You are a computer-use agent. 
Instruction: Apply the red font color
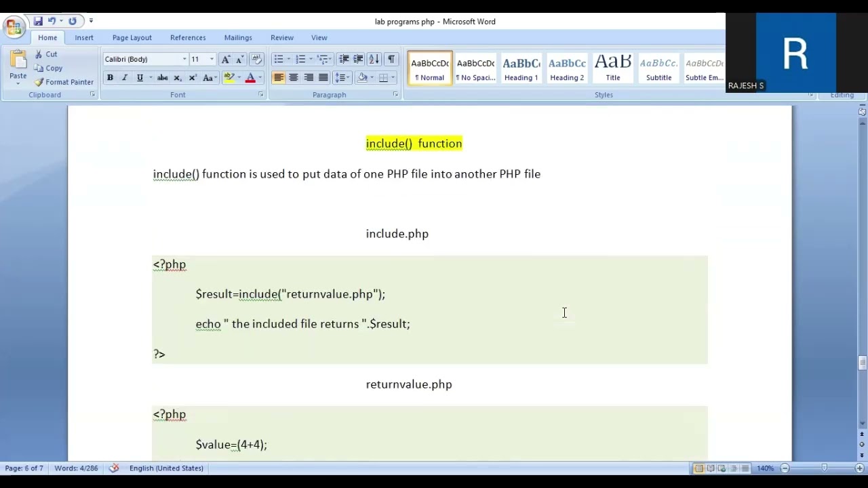coord(250,78)
